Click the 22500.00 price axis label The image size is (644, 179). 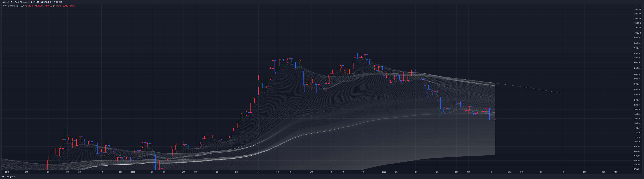(637, 105)
